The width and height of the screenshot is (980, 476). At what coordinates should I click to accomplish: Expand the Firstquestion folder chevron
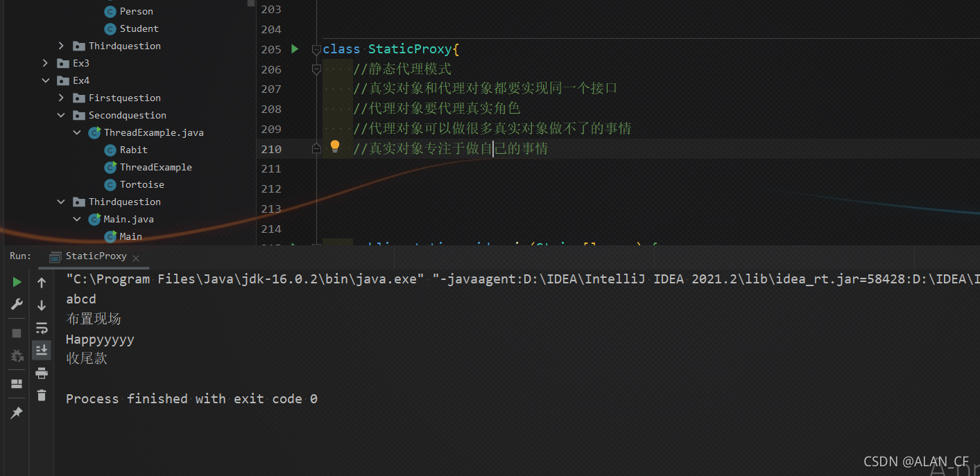pos(61,98)
